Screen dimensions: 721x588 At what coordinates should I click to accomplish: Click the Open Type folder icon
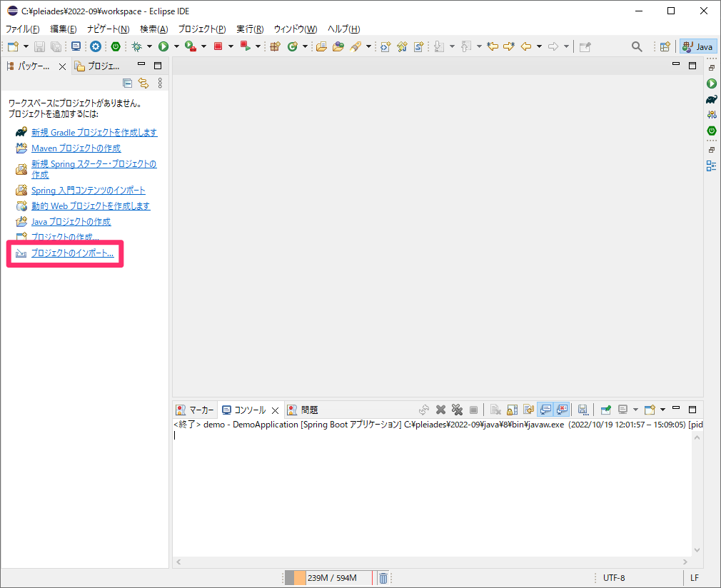click(x=321, y=46)
